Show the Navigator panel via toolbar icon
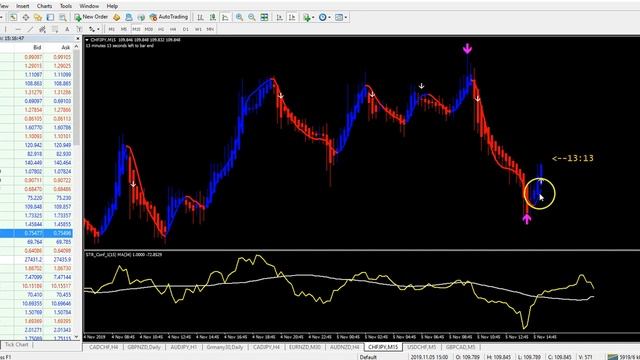The height and width of the screenshot is (360, 640). click(38, 17)
